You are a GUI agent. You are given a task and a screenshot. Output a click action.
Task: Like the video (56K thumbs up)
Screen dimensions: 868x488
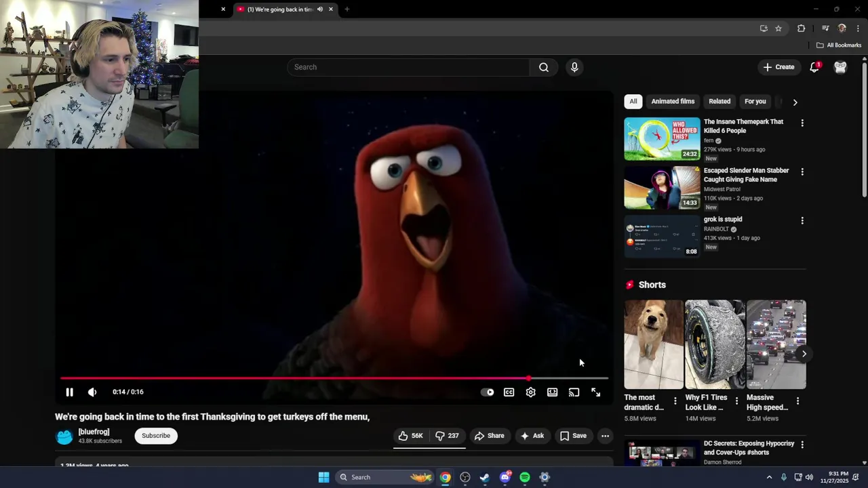[411, 436]
